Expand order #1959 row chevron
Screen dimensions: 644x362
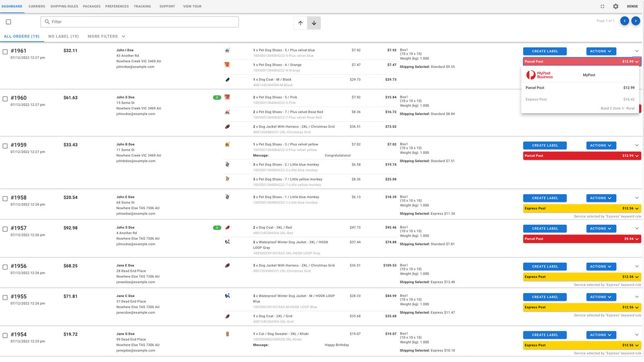click(636, 145)
